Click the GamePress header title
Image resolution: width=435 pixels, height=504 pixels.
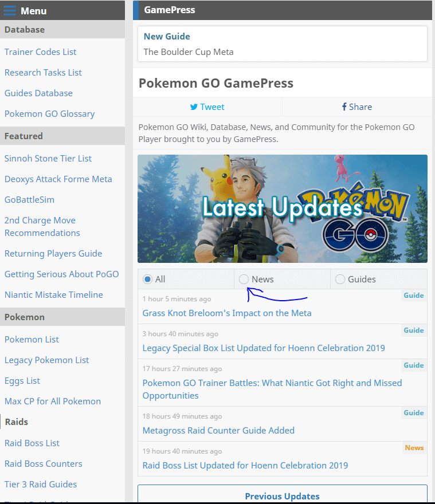point(169,10)
